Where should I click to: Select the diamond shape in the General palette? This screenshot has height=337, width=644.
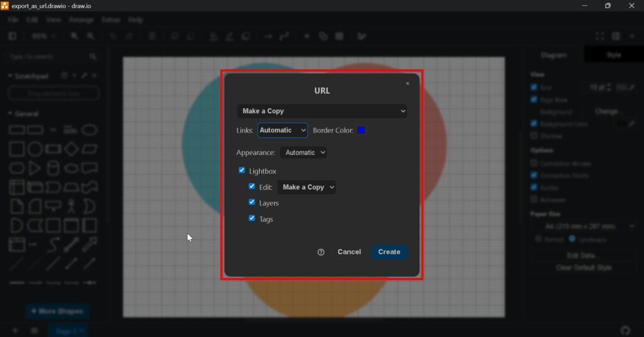click(72, 149)
